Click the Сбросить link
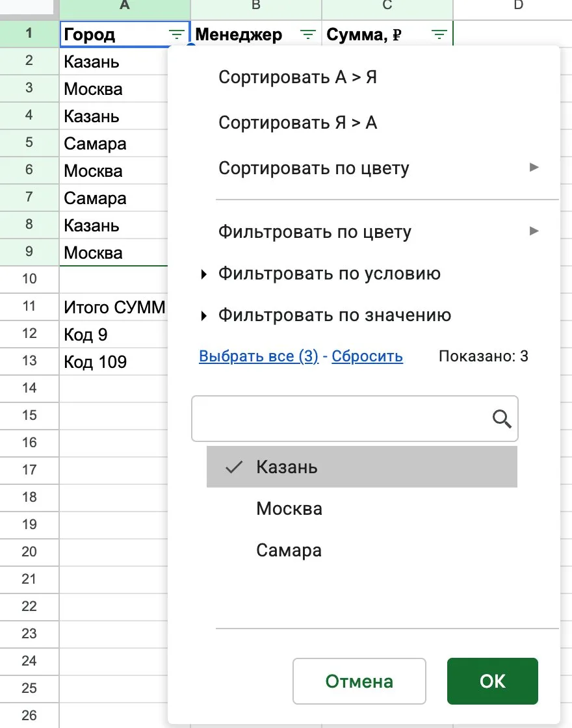Viewport: 572px width, 728px height. coord(367,356)
